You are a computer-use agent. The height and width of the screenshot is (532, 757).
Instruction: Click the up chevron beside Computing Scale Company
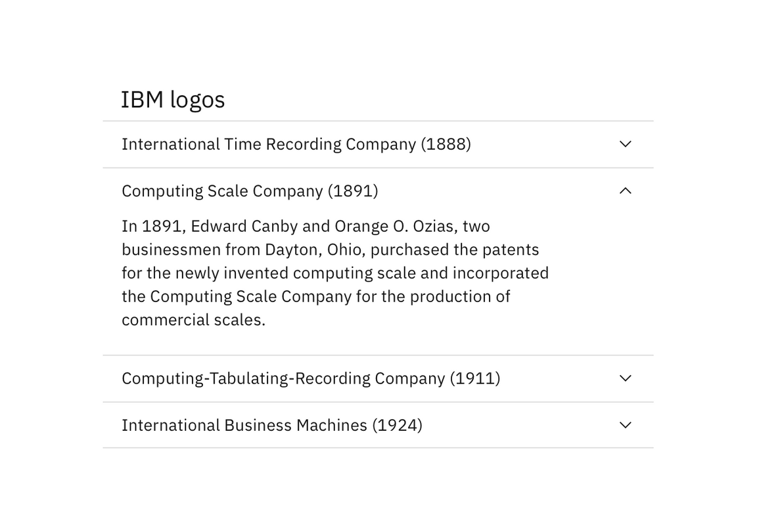tap(625, 190)
